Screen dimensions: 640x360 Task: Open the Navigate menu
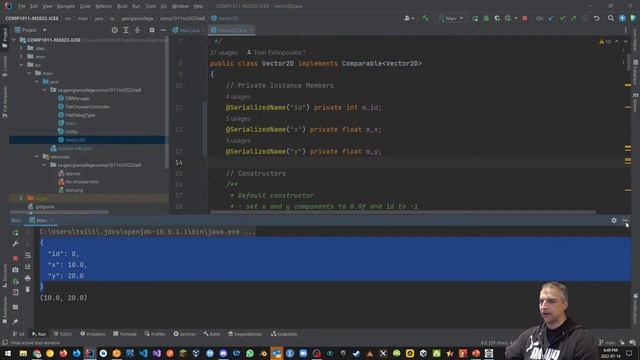tap(65, 6)
